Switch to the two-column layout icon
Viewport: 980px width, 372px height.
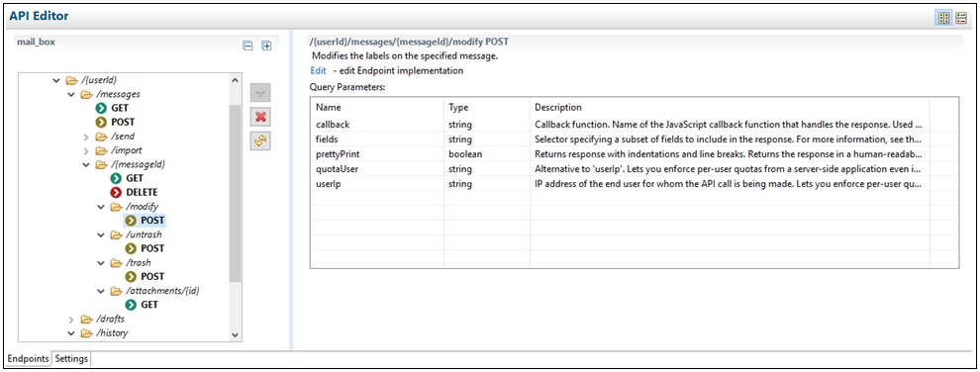943,18
